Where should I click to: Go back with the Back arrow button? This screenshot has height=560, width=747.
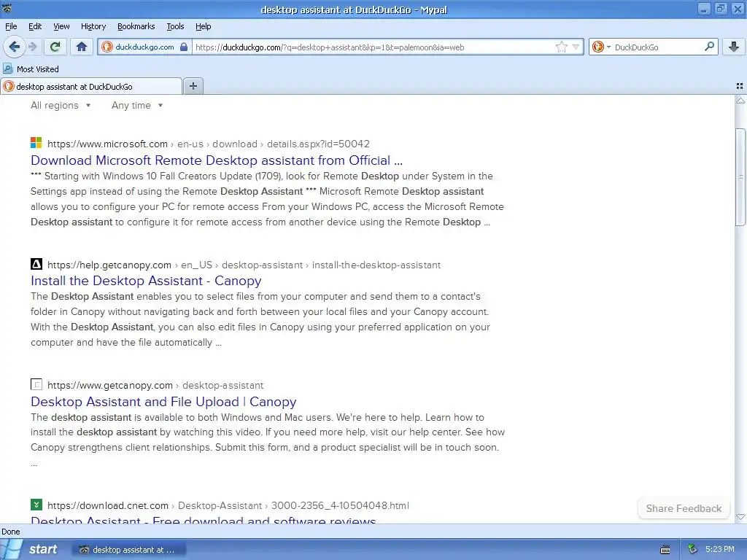click(x=15, y=47)
